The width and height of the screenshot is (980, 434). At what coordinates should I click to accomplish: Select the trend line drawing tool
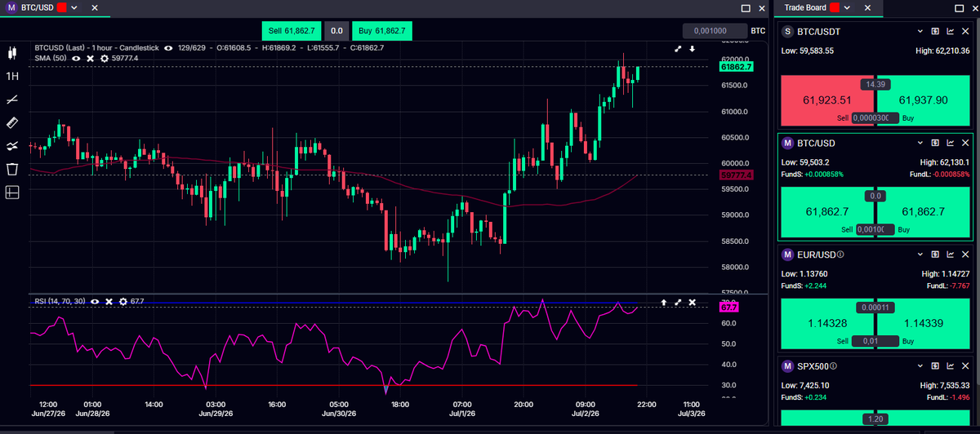pos(11,100)
